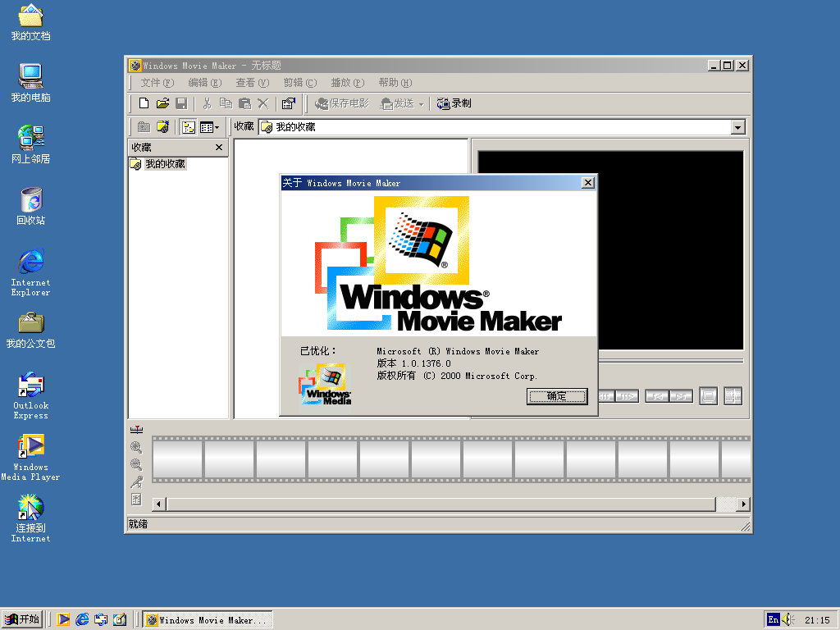Open the 文件 menu
Screen dimensions: 840x630
pos(157,83)
